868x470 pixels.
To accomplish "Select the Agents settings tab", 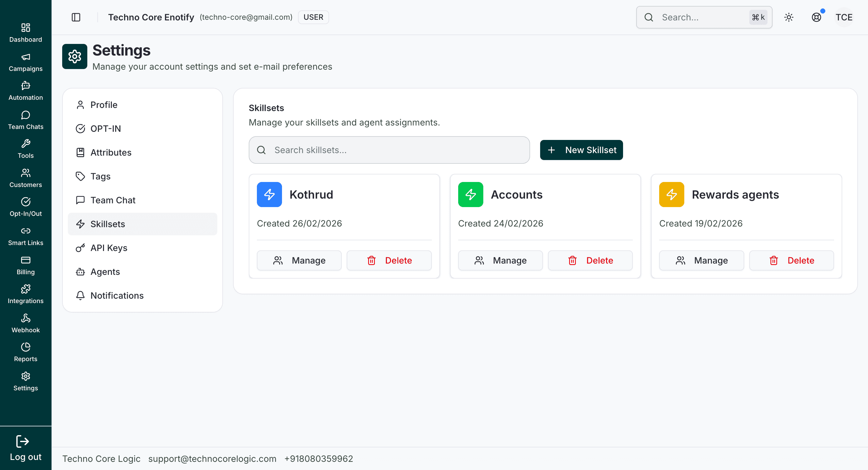I will point(143,272).
